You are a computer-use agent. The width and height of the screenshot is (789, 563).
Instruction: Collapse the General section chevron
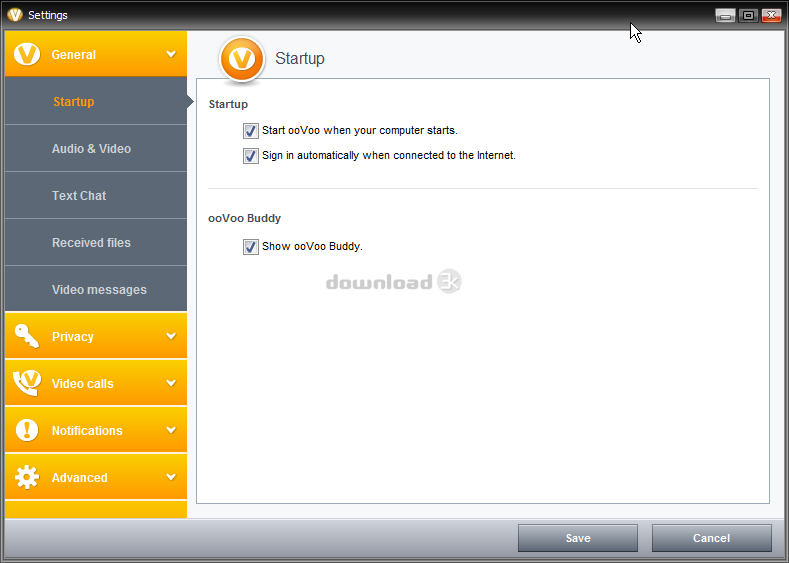(x=171, y=54)
